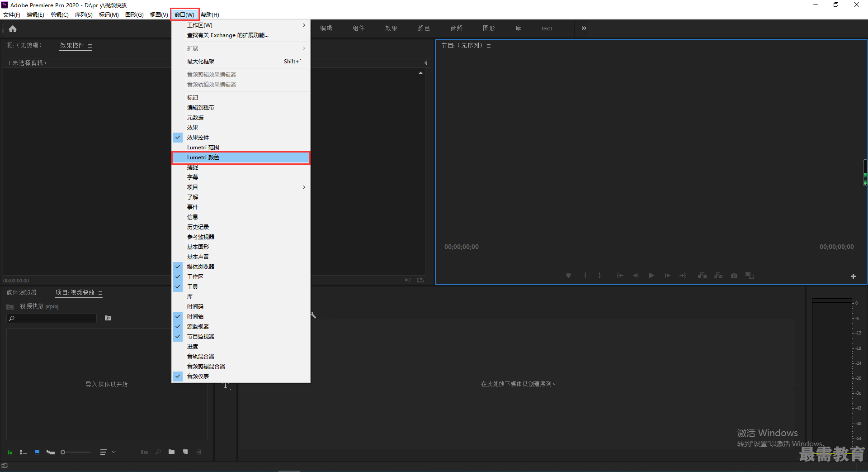Screen dimensions: 868x472
Task: Play the Program monitor
Action: point(651,275)
